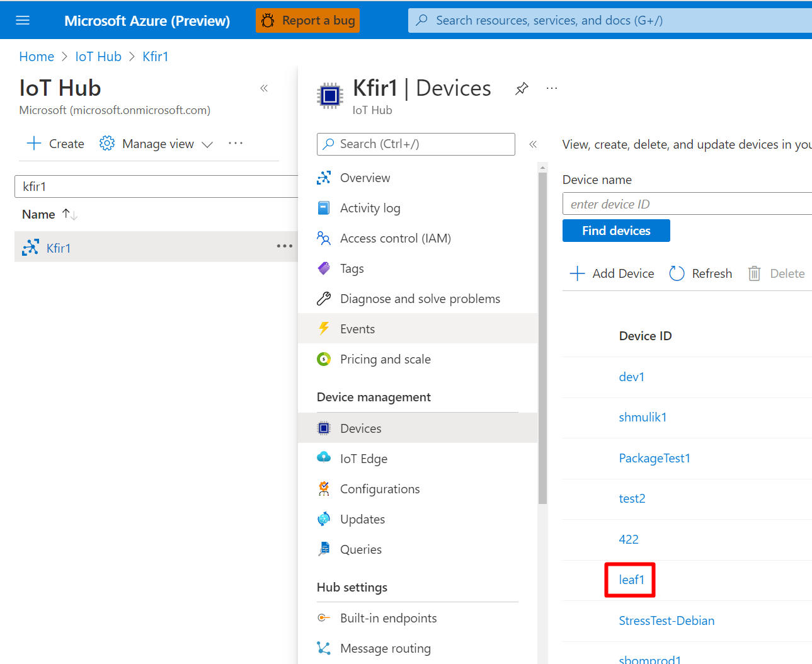Click the Pricing and scale icon
The height and width of the screenshot is (664, 812).
point(324,359)
